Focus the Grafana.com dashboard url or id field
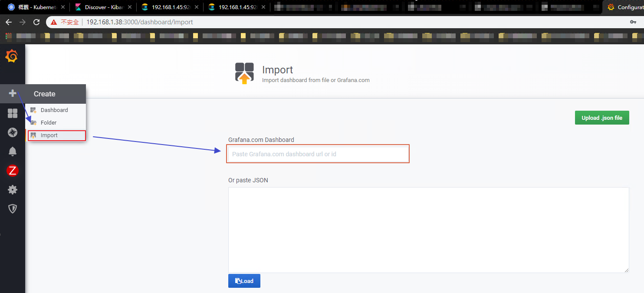Viewport: 644px width, 293px height. [318, 154]
